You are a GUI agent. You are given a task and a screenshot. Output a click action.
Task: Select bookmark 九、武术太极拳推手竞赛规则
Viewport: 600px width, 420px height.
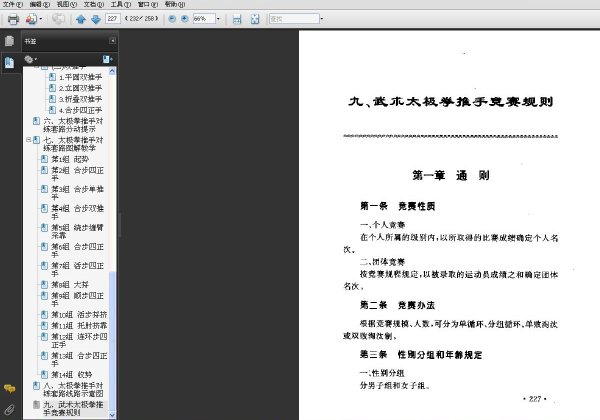pos(73,408)
